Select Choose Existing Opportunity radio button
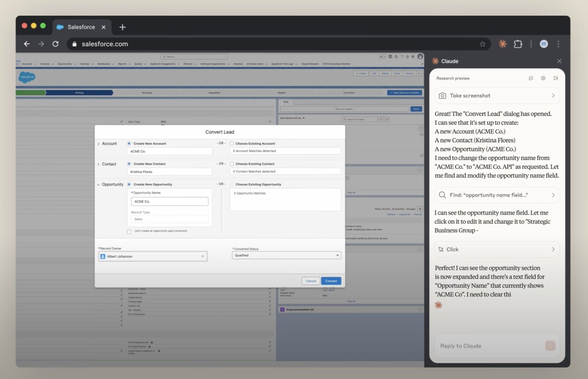This screenshot has height=379, width=588. (232, 184)
